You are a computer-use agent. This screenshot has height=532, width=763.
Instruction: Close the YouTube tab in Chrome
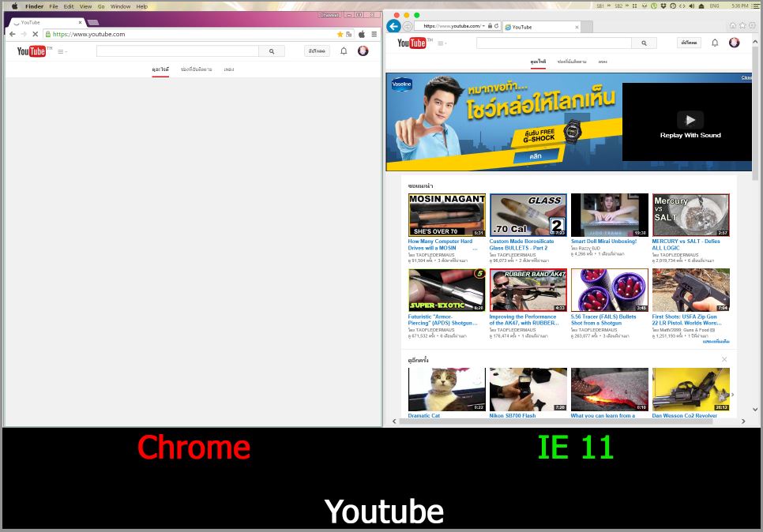pos(81,22)
